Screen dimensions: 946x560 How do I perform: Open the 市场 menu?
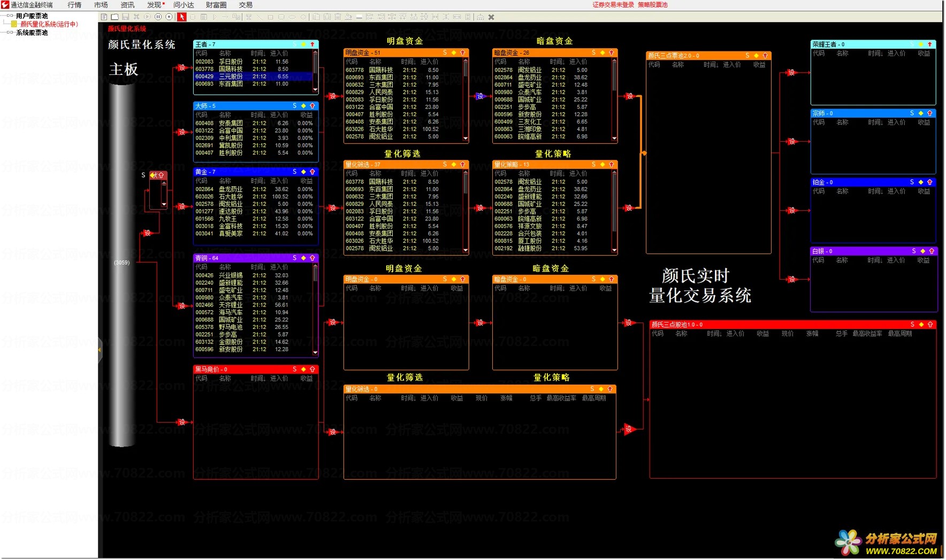[101, 5]
